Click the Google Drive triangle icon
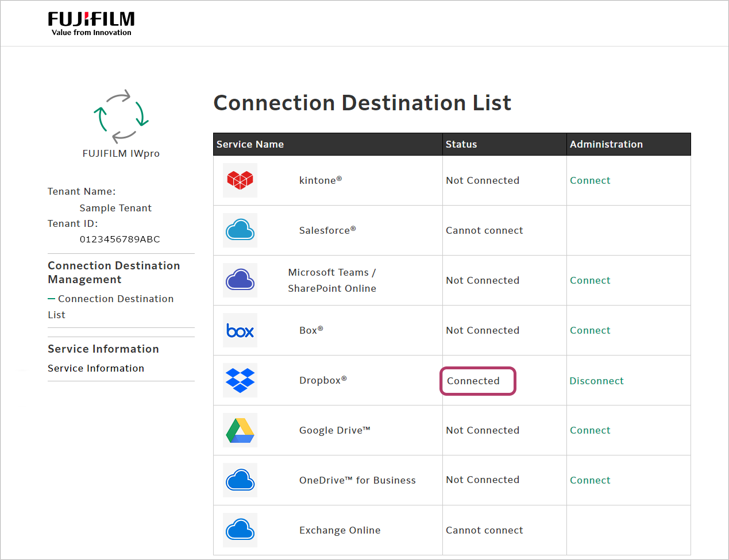Screen dimensions: 729x560 point(240,430)
